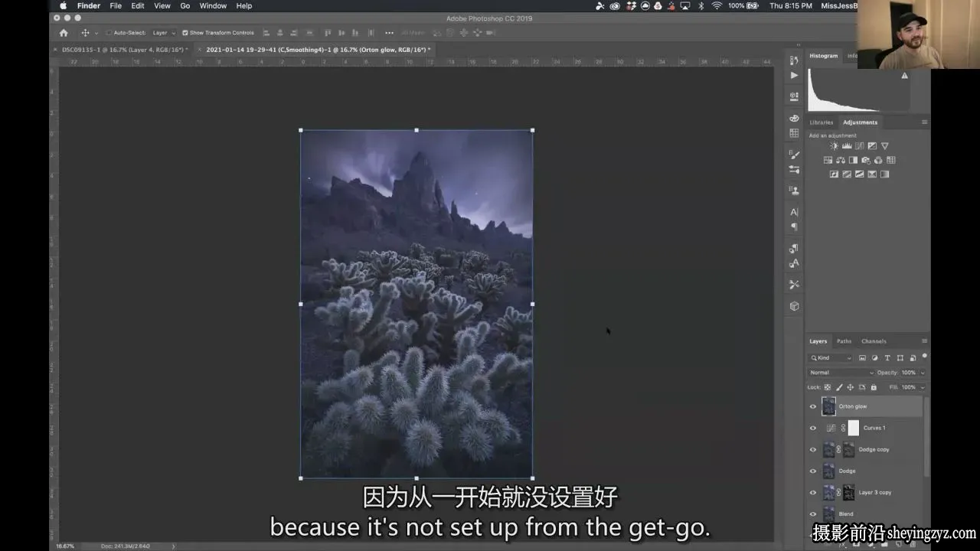Add a Levels adjustment
The height and width of the screenshot is (551, 980).
coord(847,146)
